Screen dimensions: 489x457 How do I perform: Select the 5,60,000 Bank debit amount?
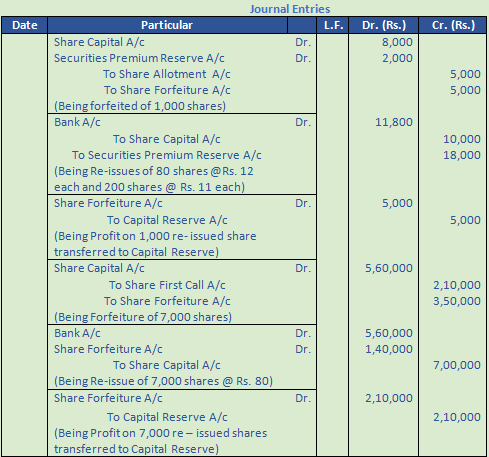pos(389,333)
